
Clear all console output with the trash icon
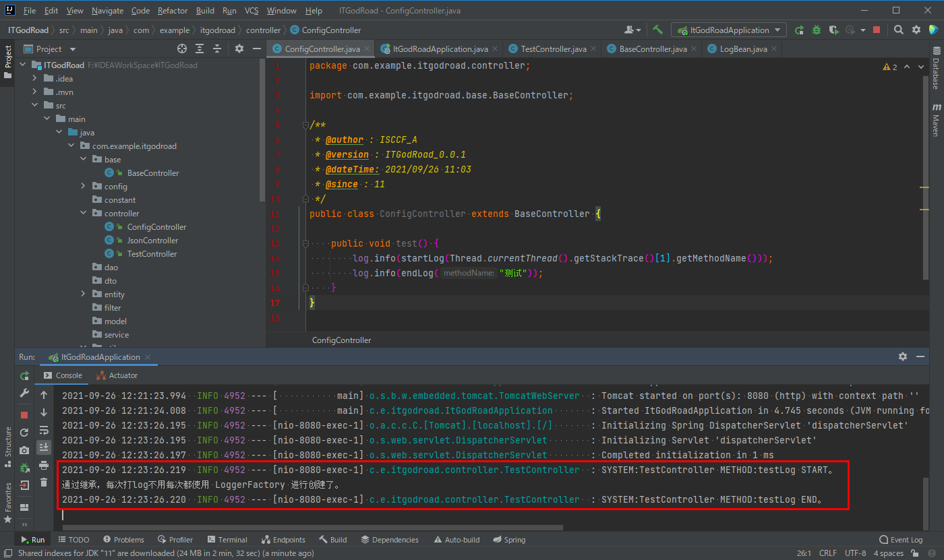(44, 483)
